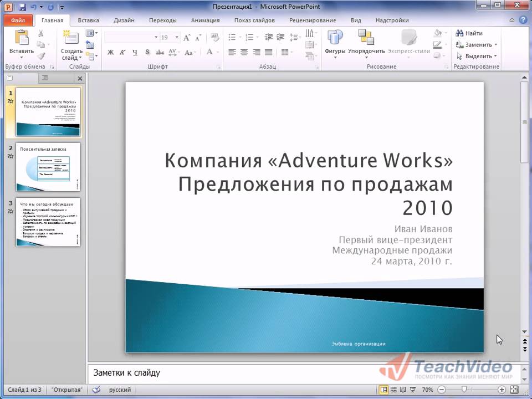This screenshot has height=399, width=532.
Task: Click the Redo icon in quick access toolbar
Action: click(x=51, y=7)
